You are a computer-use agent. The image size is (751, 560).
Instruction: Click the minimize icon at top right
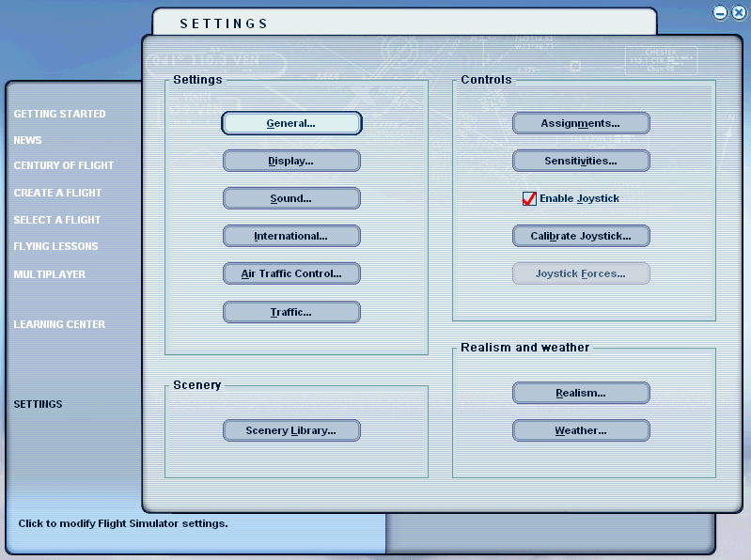click(x=720, y=13)
